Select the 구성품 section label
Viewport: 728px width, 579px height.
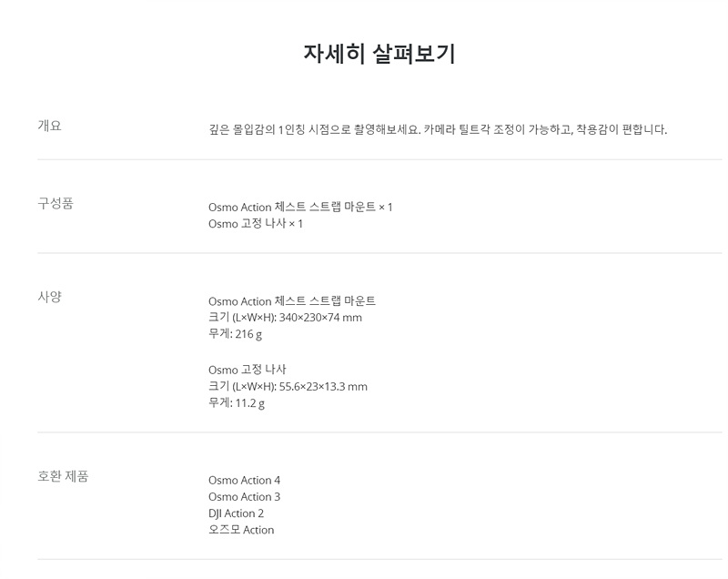point(56,203)
